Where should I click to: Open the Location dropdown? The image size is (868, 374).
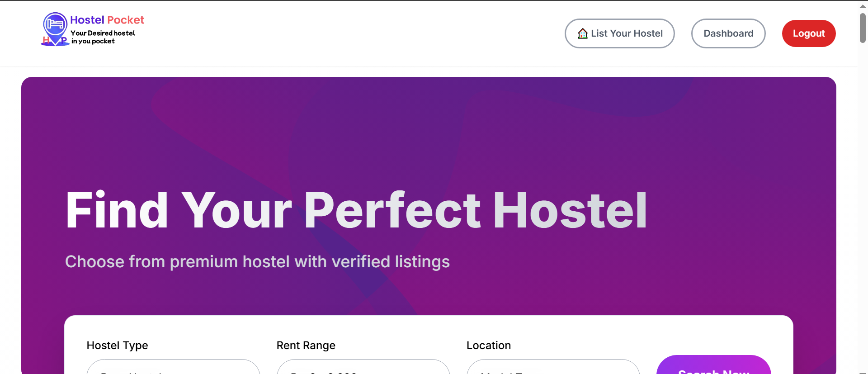[553, 368]
